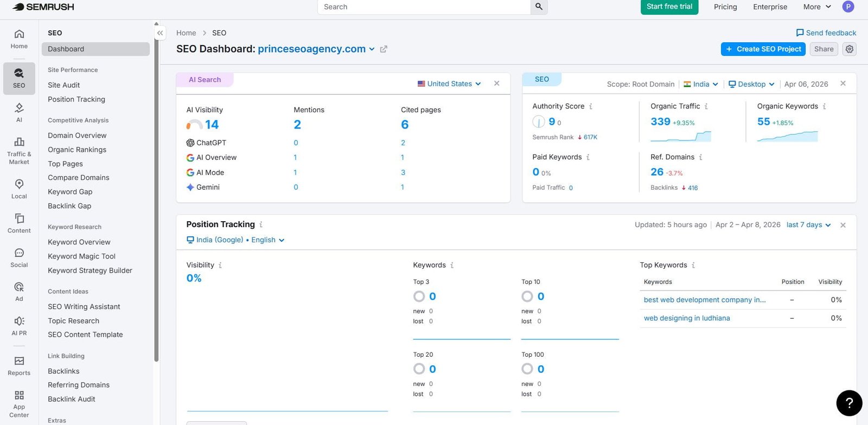This screenshot has height=425, width=868.
Task: Click the Share button
Action: pos(824,49)
